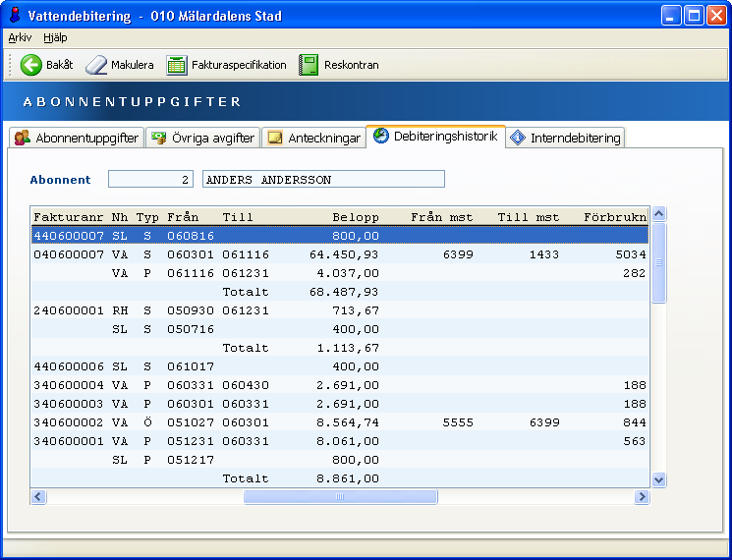Select the Debiteringshistorik tab
Screen dimensions: 732x560
[435, 136]
